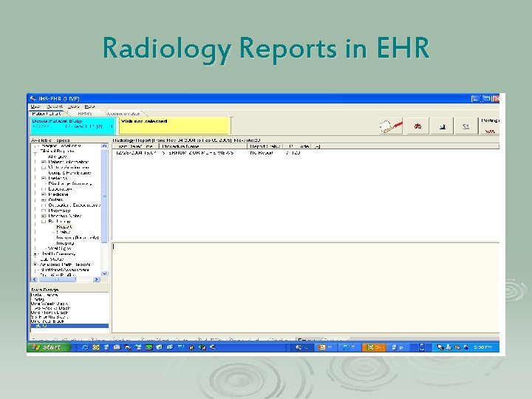Select the highlighted Report item under Radiology
Image resolution: width=532 pixels, height=399 pixels.
coord(64,227)
